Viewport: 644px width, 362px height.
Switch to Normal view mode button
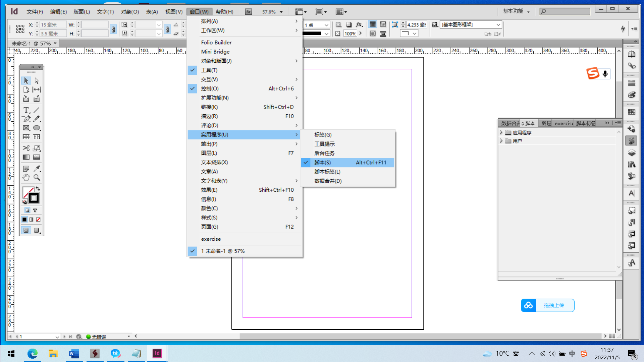click(26, 231)
